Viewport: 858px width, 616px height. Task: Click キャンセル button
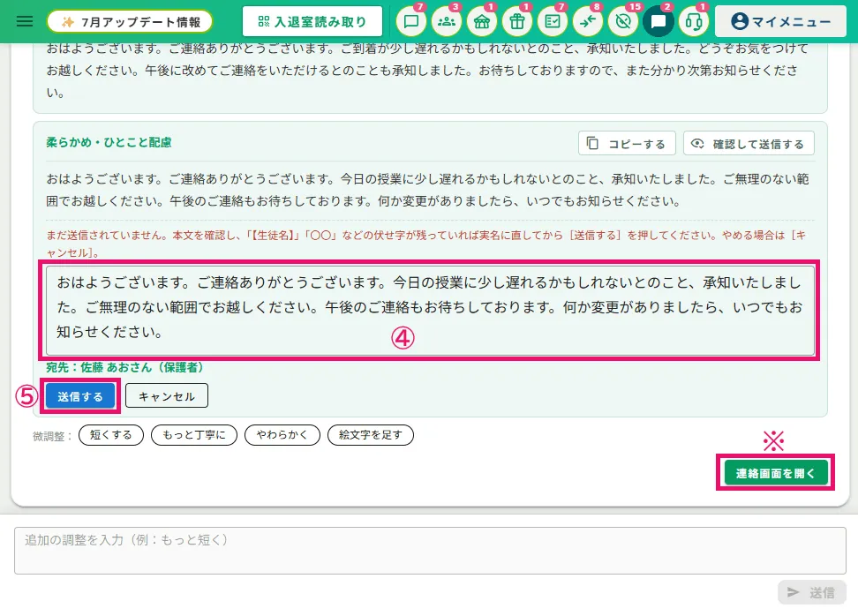pos(167,395)
